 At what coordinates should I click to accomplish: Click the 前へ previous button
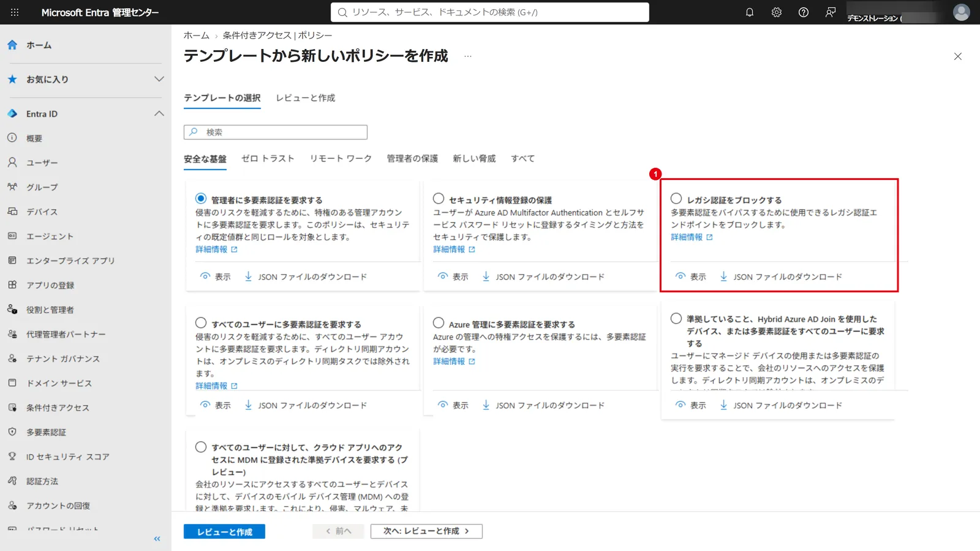pos(338,531)
